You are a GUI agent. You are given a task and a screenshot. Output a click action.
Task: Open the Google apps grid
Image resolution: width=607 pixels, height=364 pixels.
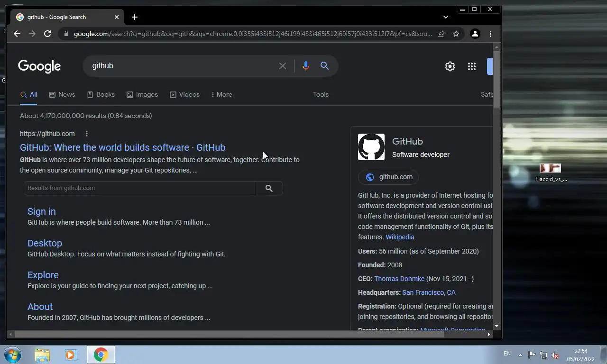click(472, 66)
